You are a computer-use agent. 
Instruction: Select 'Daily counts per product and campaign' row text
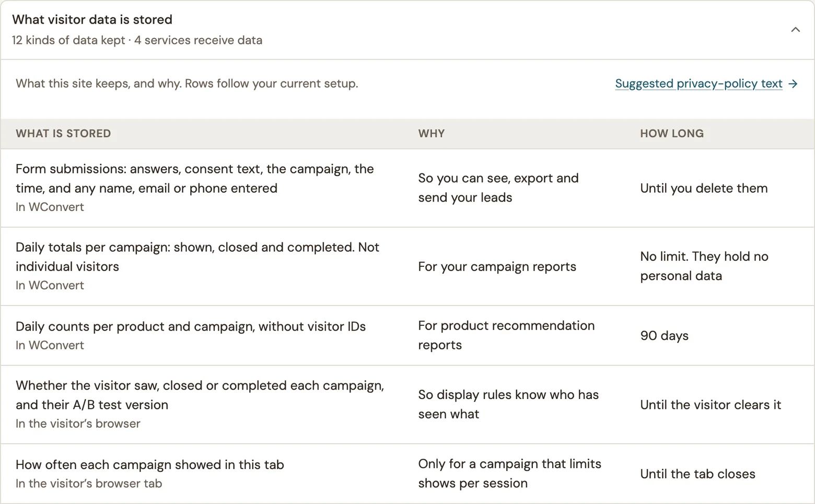[191, 326]
